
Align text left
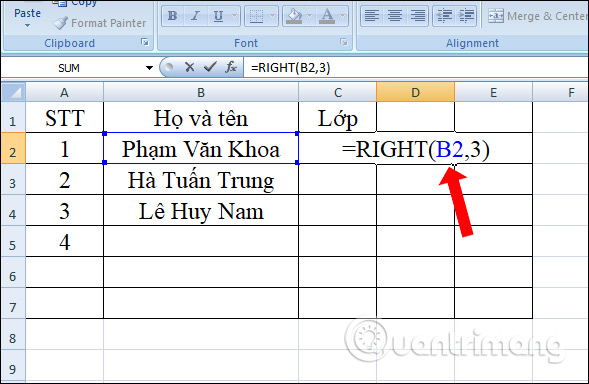pos(372,16)
